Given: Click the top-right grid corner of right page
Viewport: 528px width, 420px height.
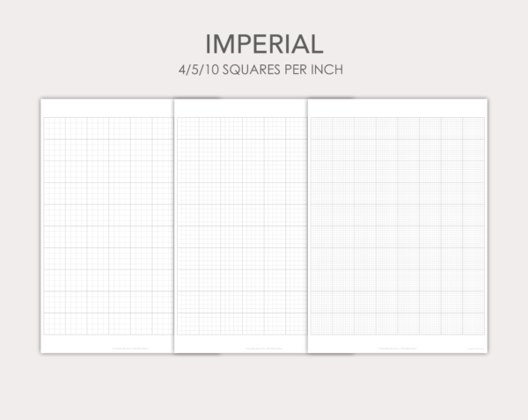Looking at the screenshot, I should [485, 117].
